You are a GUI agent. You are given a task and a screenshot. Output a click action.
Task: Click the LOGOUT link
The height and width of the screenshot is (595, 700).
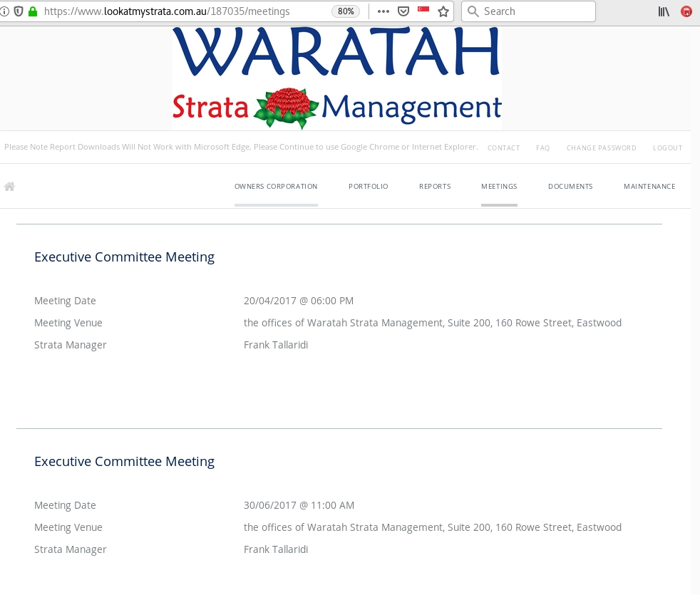tap(667, 148)
